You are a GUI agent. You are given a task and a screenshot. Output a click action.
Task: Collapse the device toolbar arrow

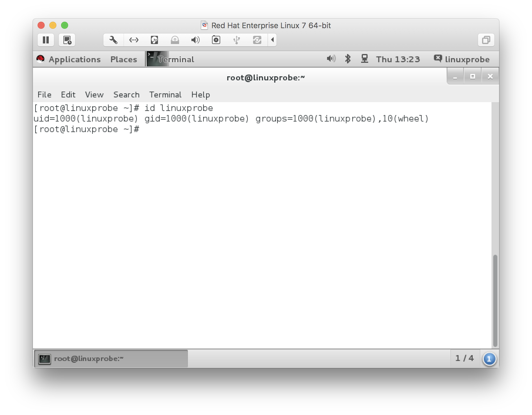(272, 40)
